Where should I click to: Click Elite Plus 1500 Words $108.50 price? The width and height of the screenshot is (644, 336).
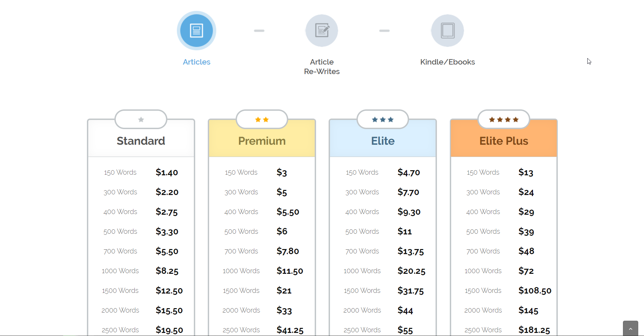tap(535, 291)
